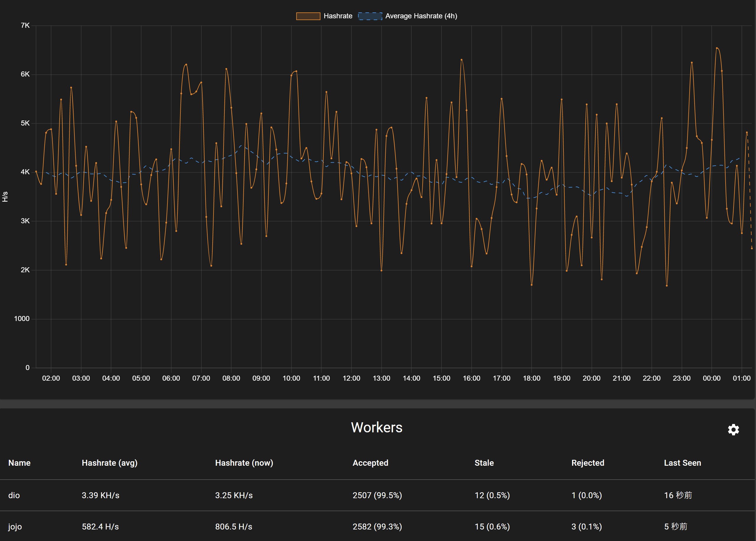Screen dimensions: 756x541
Task: Click dio's average hashrate 3.39 KH/s
Action: point(101,495)
